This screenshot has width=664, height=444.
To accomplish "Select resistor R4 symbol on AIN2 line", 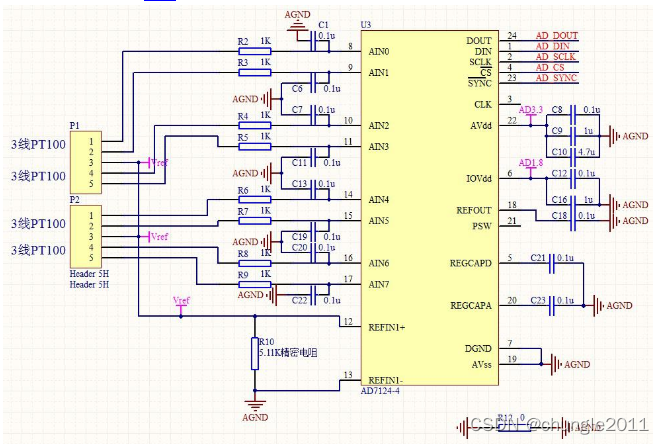I will click(x=255, y=125).
